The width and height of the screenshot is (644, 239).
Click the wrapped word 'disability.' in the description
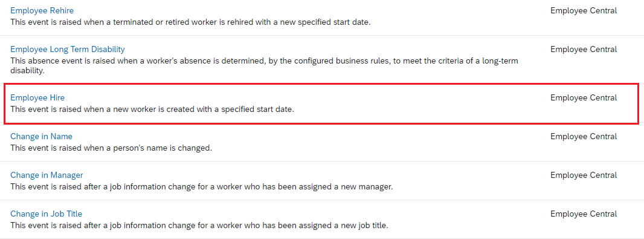coord(27,71)
